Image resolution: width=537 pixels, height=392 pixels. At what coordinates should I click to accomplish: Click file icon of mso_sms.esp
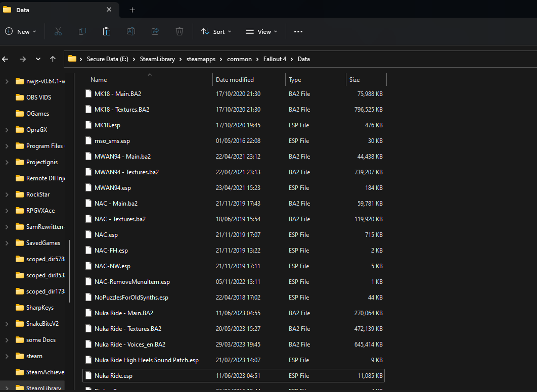tap(88, 140)
